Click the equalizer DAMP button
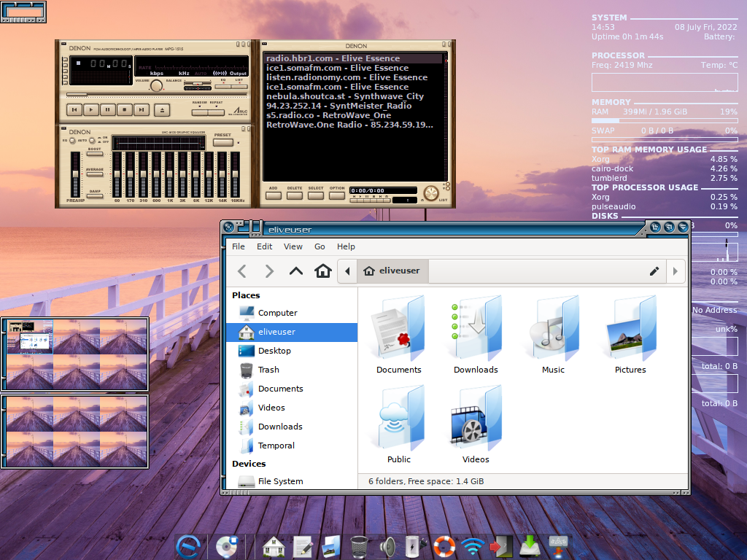 [x=95, y=195]
